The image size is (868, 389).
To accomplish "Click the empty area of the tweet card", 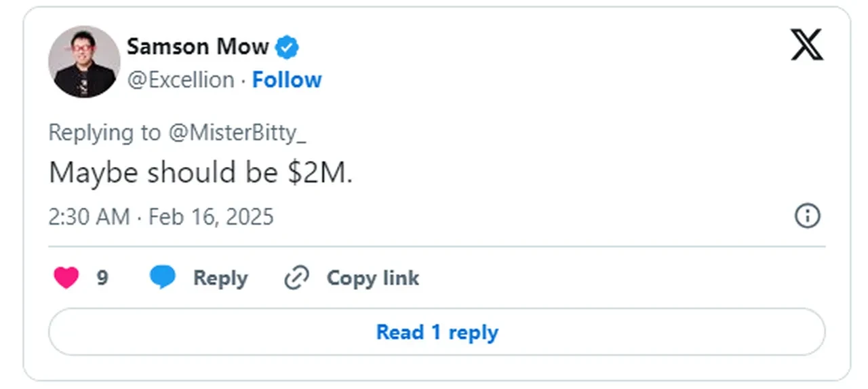I will 576,136.
